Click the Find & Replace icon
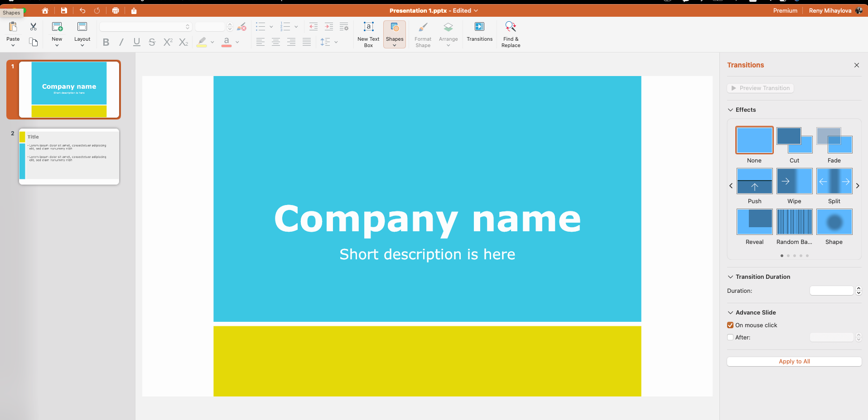The height and width of the screenshot is (420, 868). point(511,27)
